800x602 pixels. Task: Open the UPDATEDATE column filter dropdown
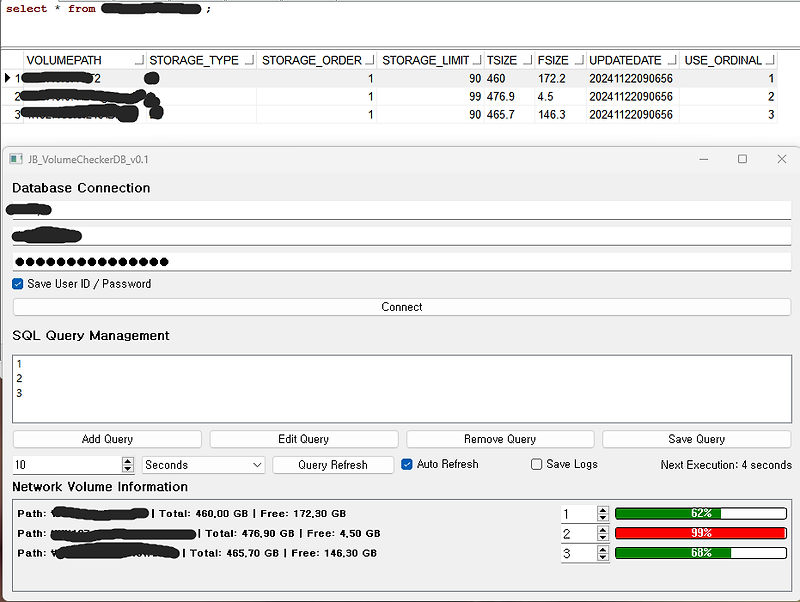[672, 61]
